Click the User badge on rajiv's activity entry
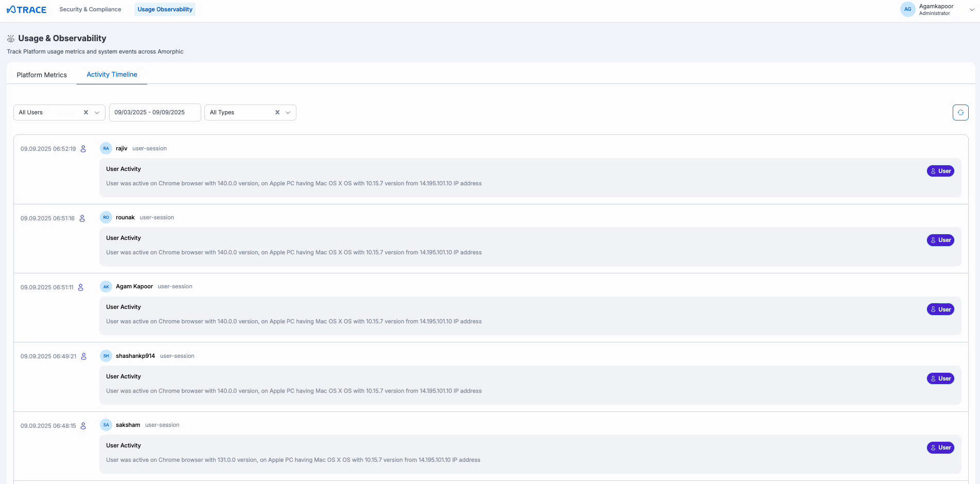Screen dimensions: 980x484 (940, 171)
